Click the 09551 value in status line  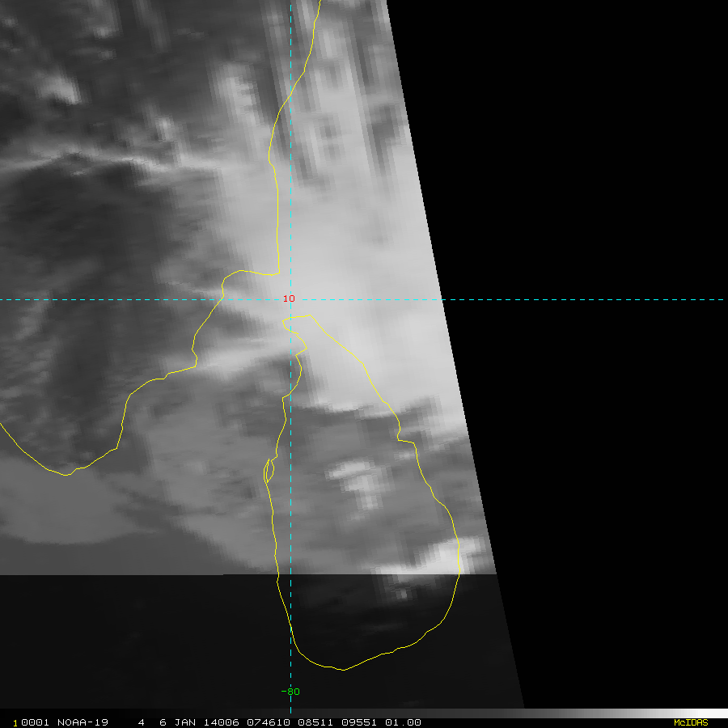(x=358, y=722)
